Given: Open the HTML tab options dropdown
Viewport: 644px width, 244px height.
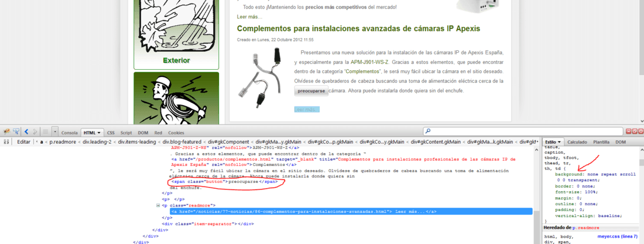Looking at the screenshot, I should click(100, 133).
